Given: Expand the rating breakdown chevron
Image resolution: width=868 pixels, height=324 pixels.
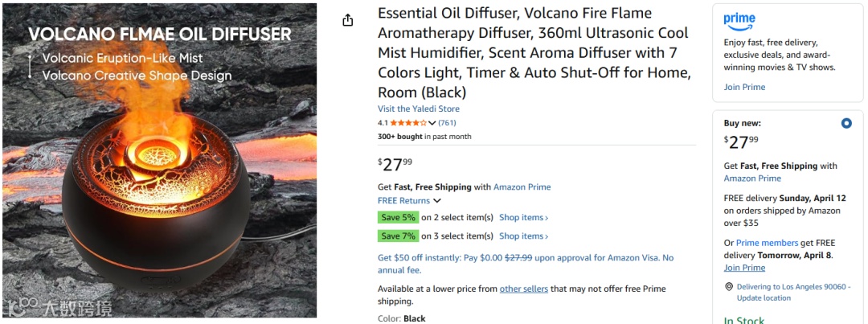Looking at the screenshot, I should 432,123.
